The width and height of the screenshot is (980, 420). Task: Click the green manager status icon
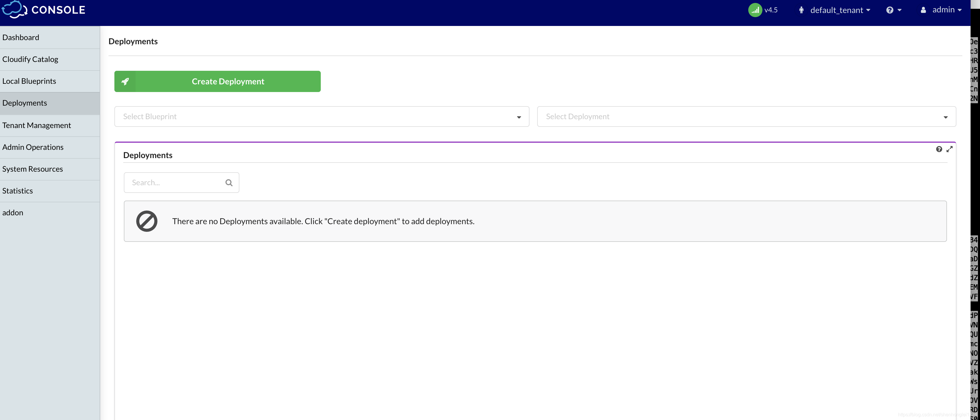click(x=755, y=10)
